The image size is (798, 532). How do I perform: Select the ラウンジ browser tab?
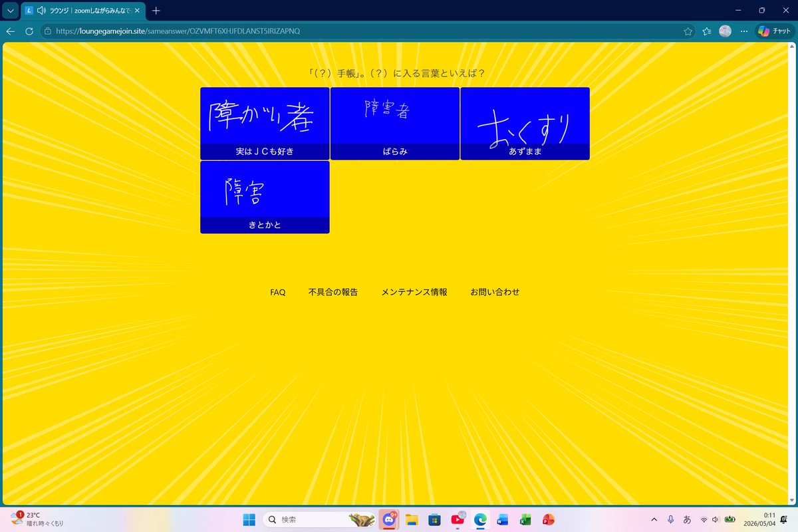click(x=82, y=11)
